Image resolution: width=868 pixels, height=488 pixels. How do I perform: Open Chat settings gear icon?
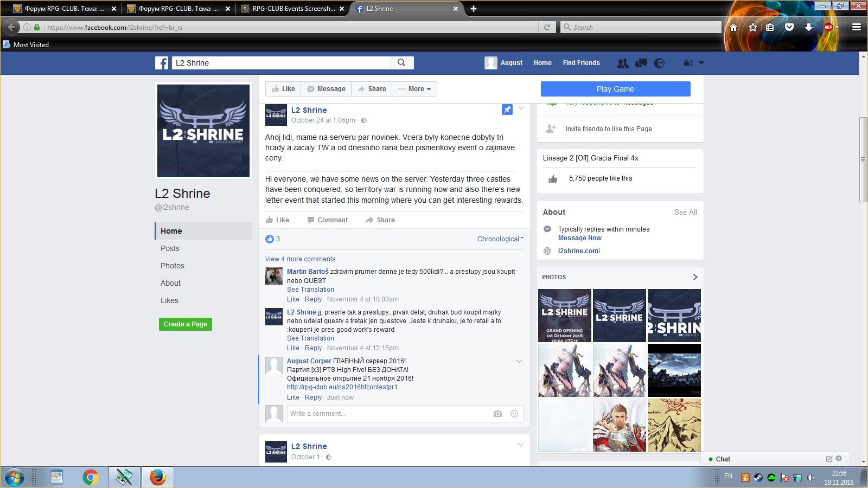(839, 459)
